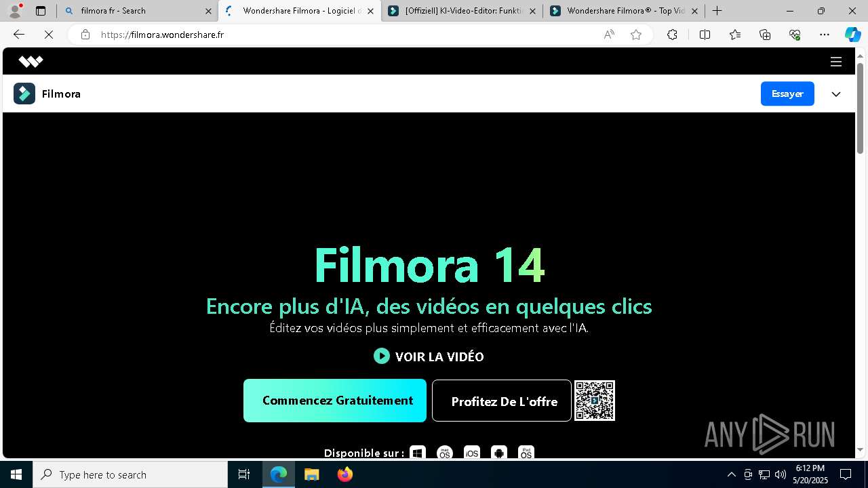This screenshot has width=868, height=488.
Task: Open the tab actions menu icon
Action: tap(41, 11)
